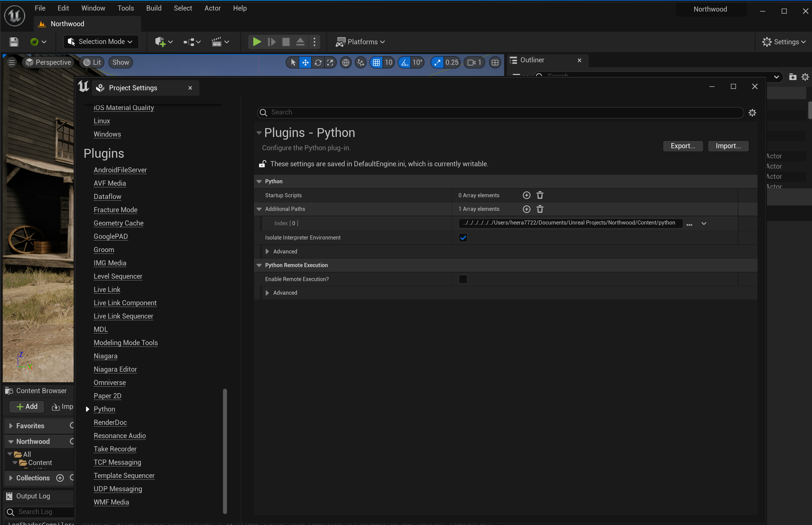Toggle surface snapping icon in the viewport
Screen dimensions: 812x525
tap(360, 62)
